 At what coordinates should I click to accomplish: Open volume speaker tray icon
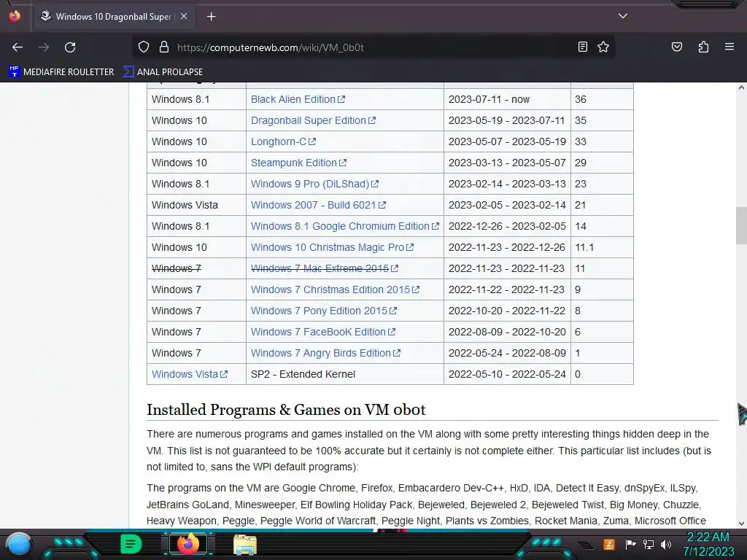[x=666, y=544]
